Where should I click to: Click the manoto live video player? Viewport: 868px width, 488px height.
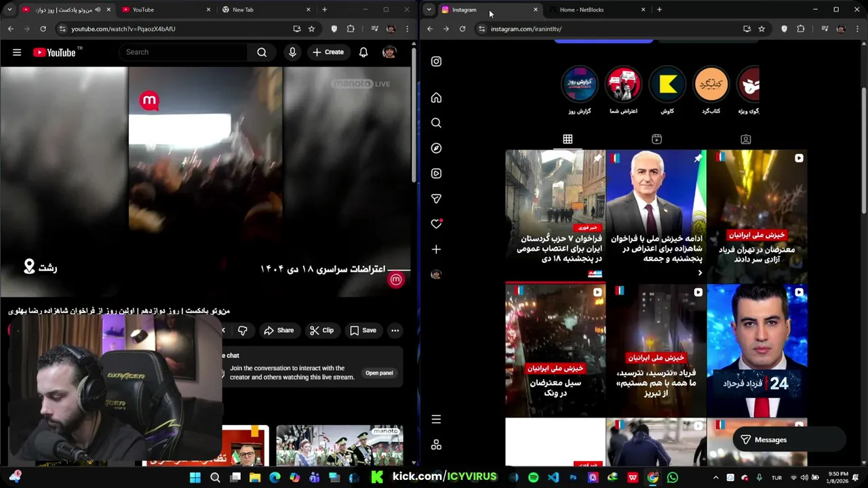pyautogui.click(x=205, y=182)
